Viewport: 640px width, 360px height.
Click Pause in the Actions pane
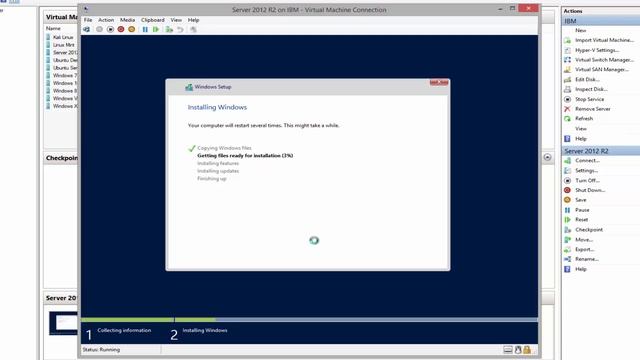[582, 210]
